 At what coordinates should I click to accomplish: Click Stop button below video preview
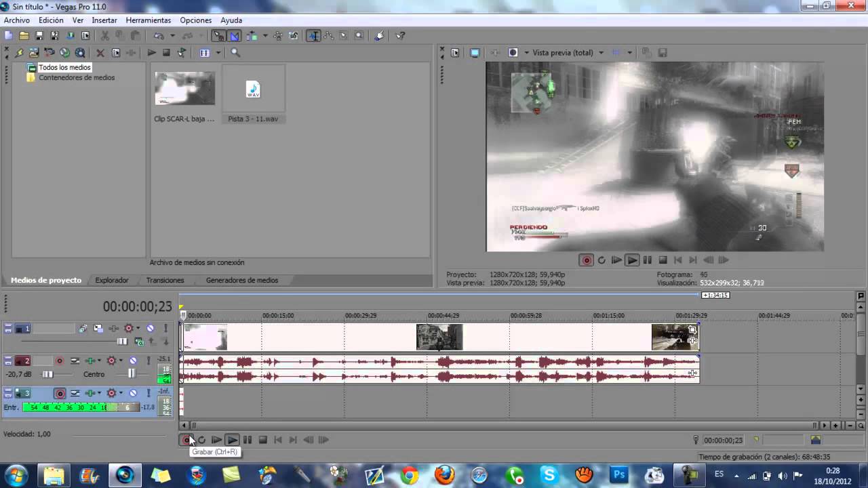tap(663, 260)
